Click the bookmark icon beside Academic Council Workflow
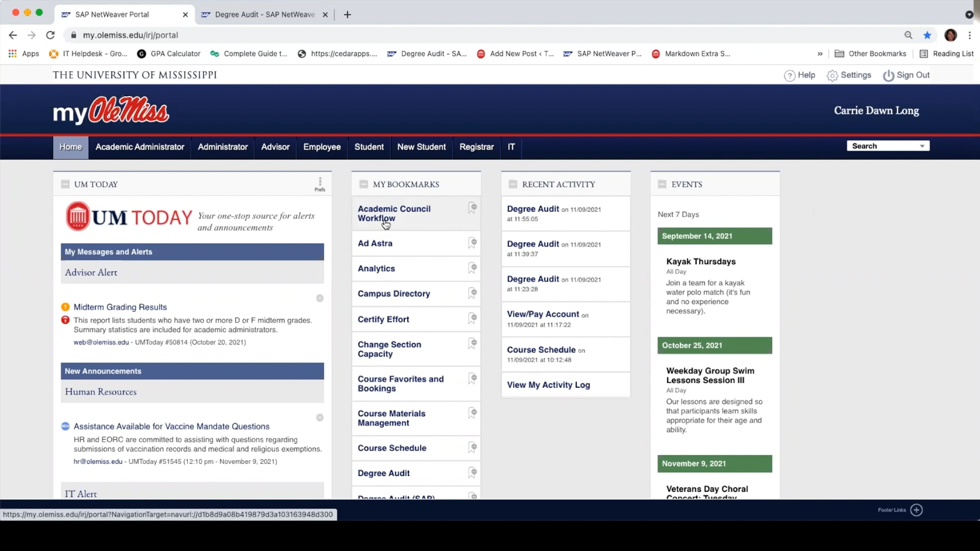Image resolution: width=980 pixels, height=551 pixels. [472, 208]
